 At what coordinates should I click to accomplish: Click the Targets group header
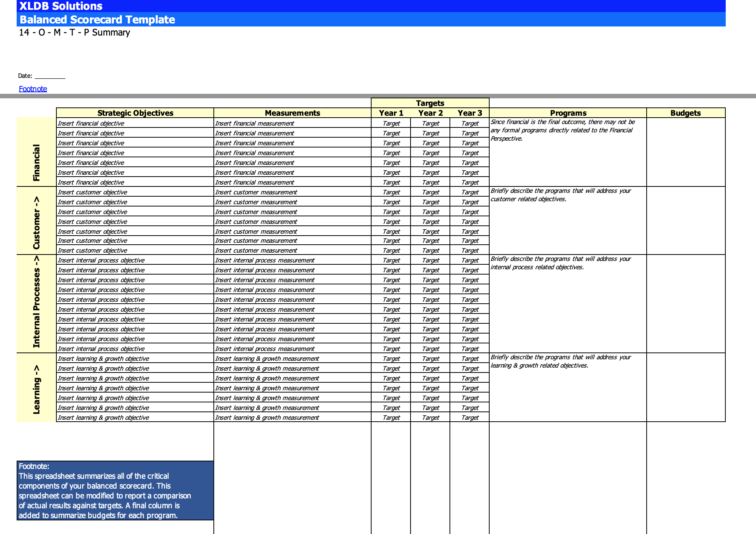[x=430, y=103]
